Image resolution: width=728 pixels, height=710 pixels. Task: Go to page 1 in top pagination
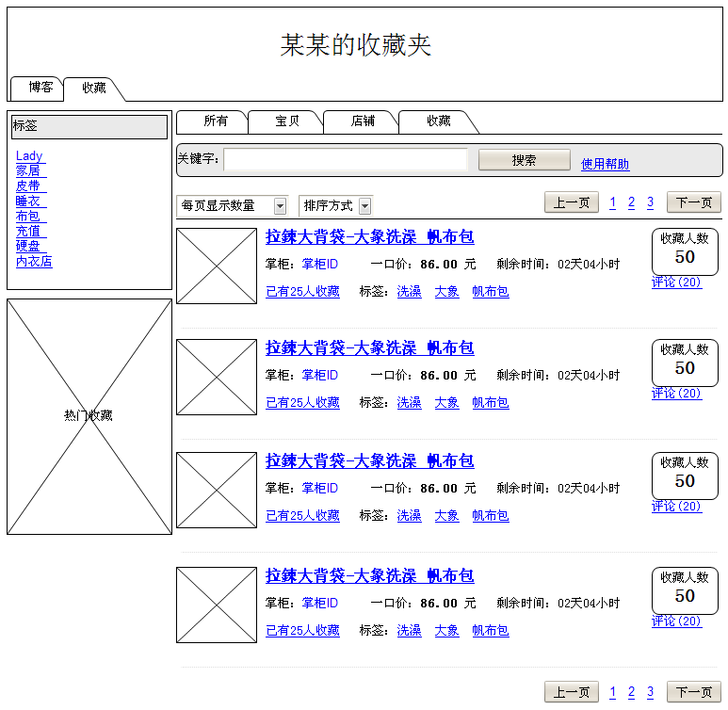coord(613,202)
